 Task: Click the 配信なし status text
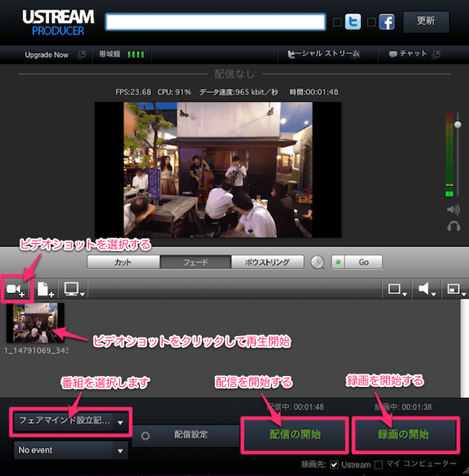[234, 73]
